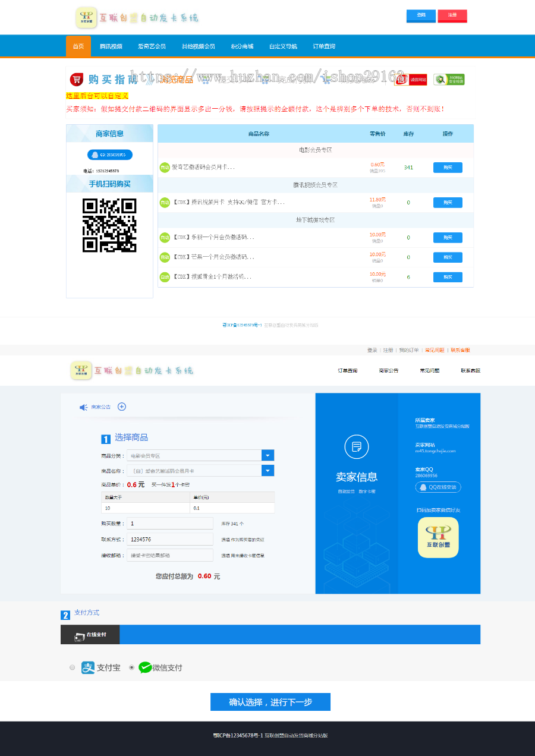The image size is (535, 756).
Task: Click green auto icon beside 腾讯视频月卡
Action: coord(165,203)
